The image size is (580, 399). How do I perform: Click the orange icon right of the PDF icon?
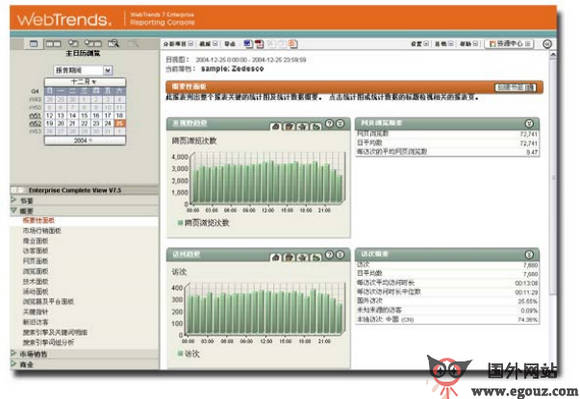click(x=293, y=44)
